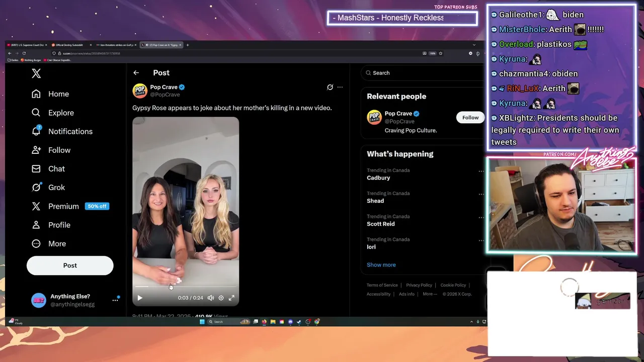
Task: Click into the X Search field
Action: tap(422, 73)
